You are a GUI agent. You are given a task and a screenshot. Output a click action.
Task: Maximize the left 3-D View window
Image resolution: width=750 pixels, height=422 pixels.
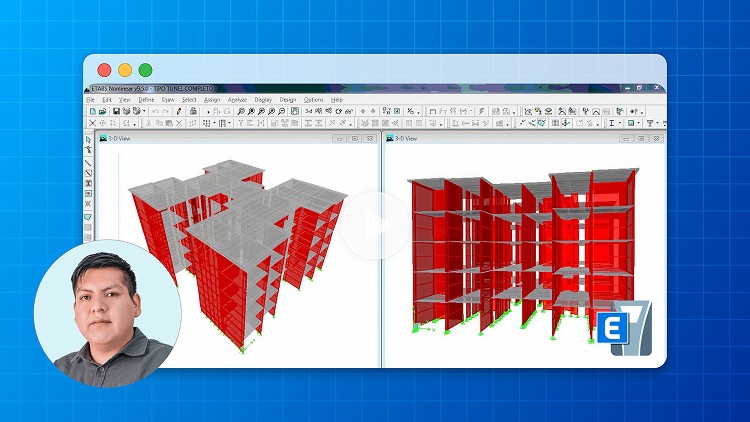pyautogui.click(x=354, y=138)
